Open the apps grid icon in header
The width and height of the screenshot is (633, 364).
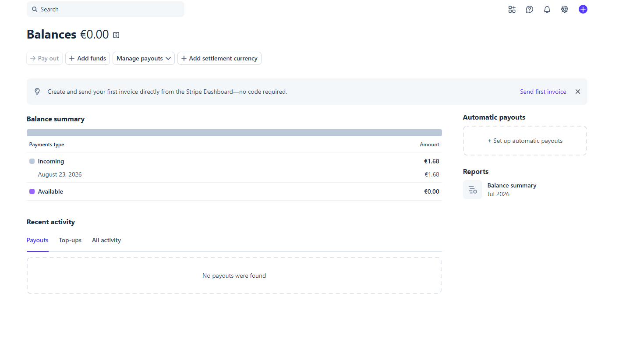(x=512, y=9)
